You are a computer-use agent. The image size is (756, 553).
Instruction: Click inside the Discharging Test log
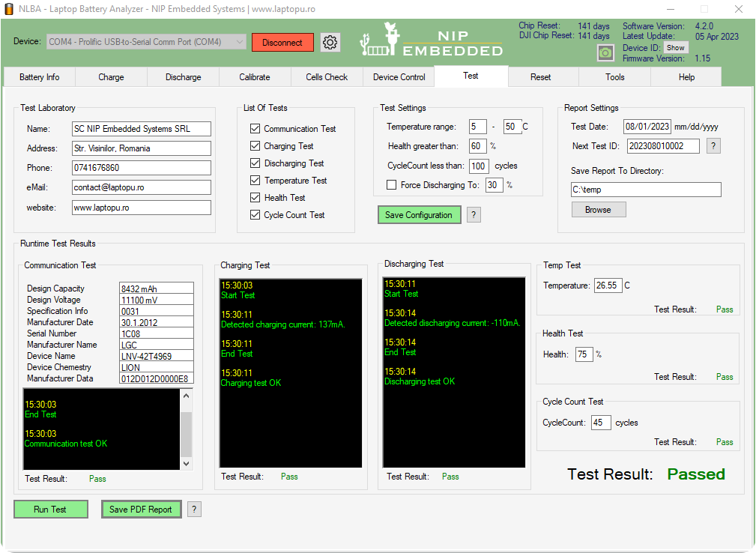pos(454,372)
